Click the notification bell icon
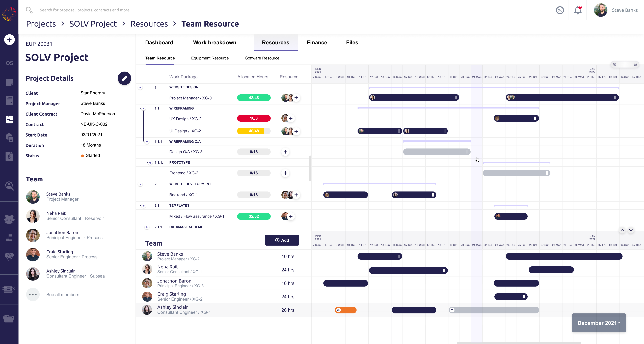The image size is (644, 344). tap(577, 10)
